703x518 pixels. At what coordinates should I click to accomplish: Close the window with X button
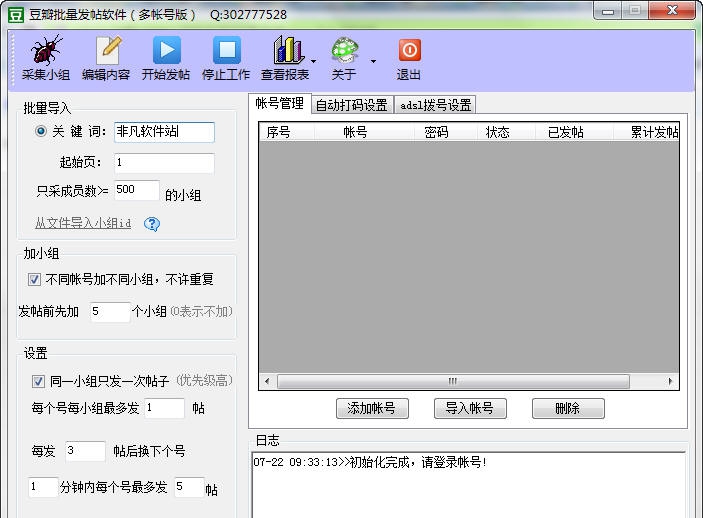tap(672, 11)
